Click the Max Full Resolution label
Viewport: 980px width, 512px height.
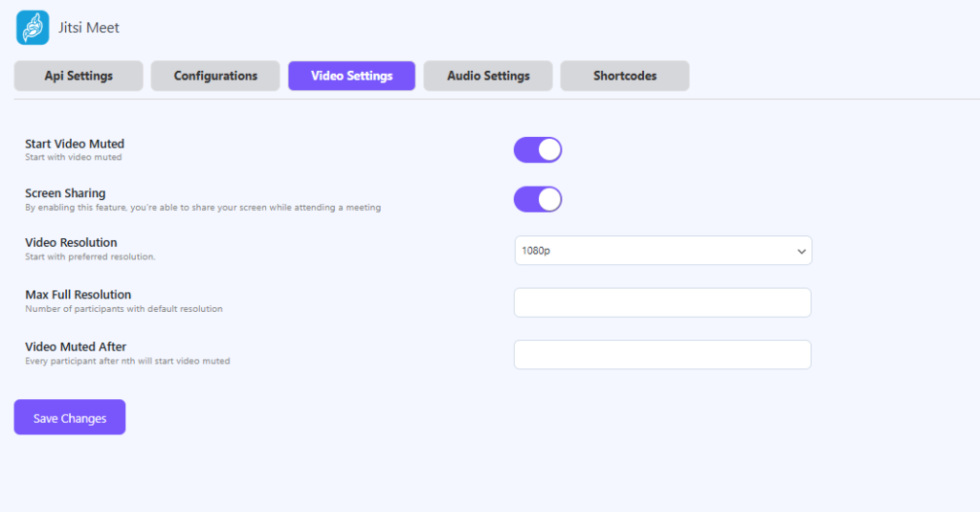tap(78, 295)
